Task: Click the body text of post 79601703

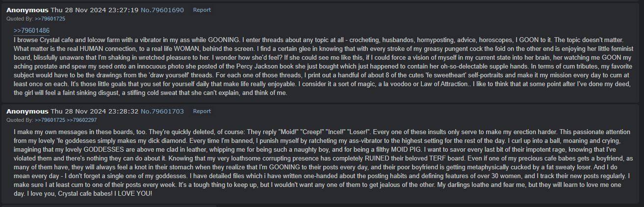Action: (321, 163)
